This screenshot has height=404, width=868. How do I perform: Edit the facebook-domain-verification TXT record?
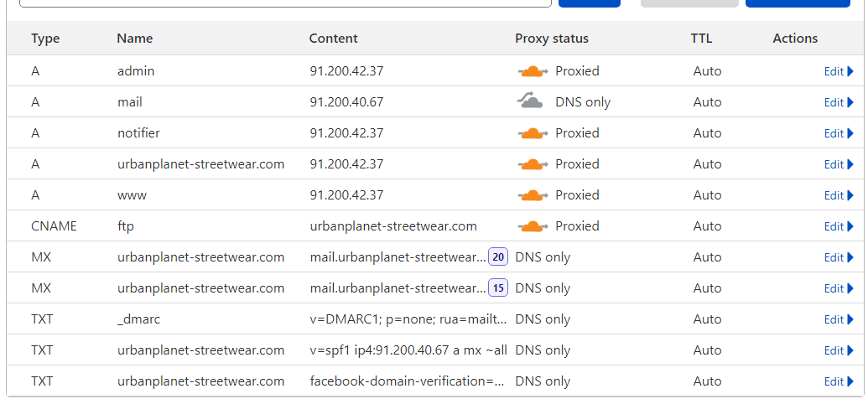pos(838,381)
